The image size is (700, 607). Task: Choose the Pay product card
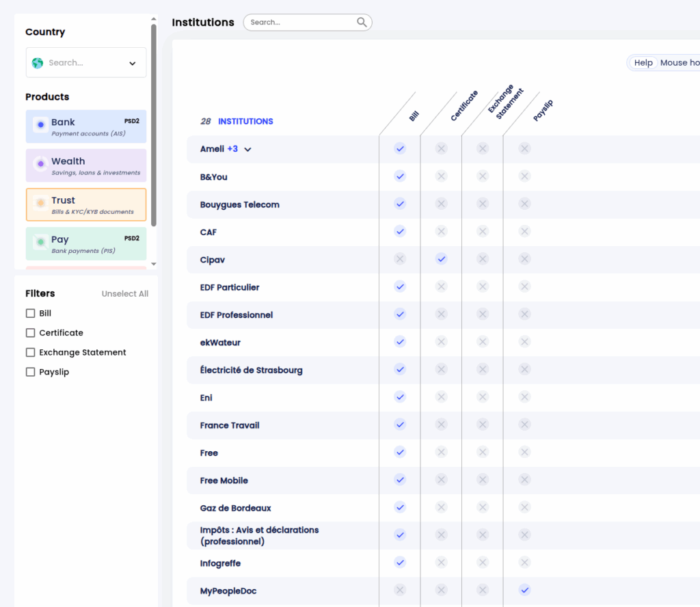click(x=86, y=244)
